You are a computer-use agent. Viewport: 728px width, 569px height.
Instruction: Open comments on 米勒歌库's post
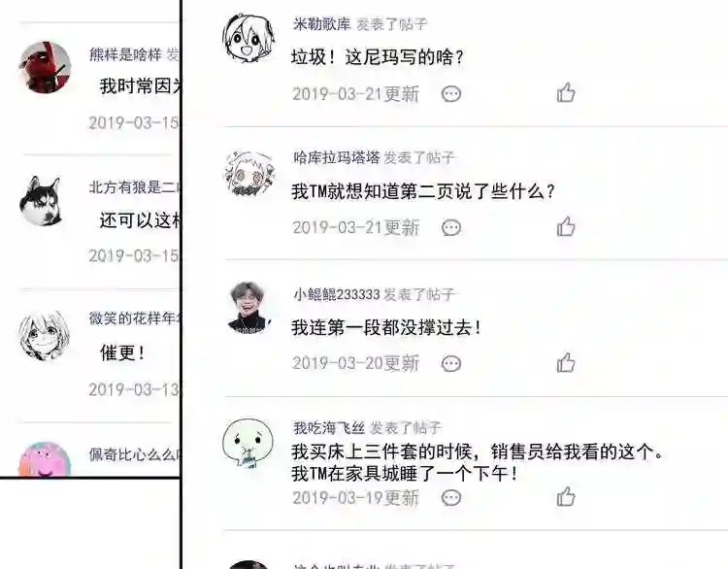450,94
